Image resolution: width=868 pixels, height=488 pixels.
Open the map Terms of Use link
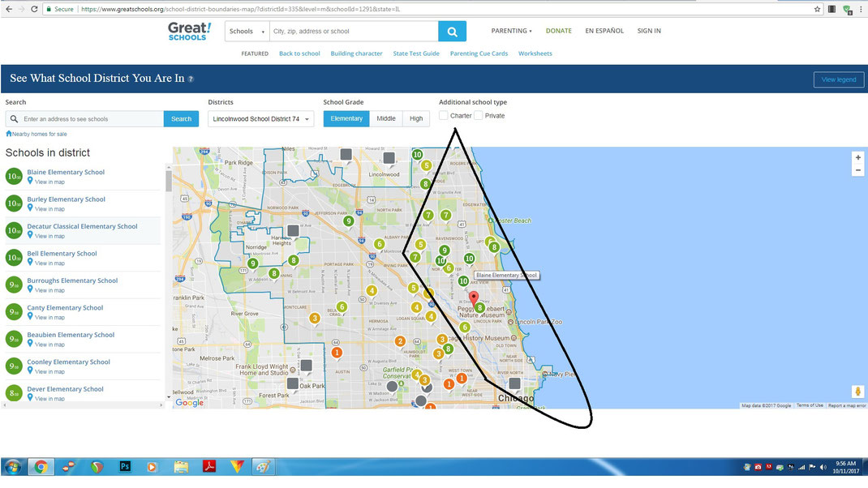810,405
